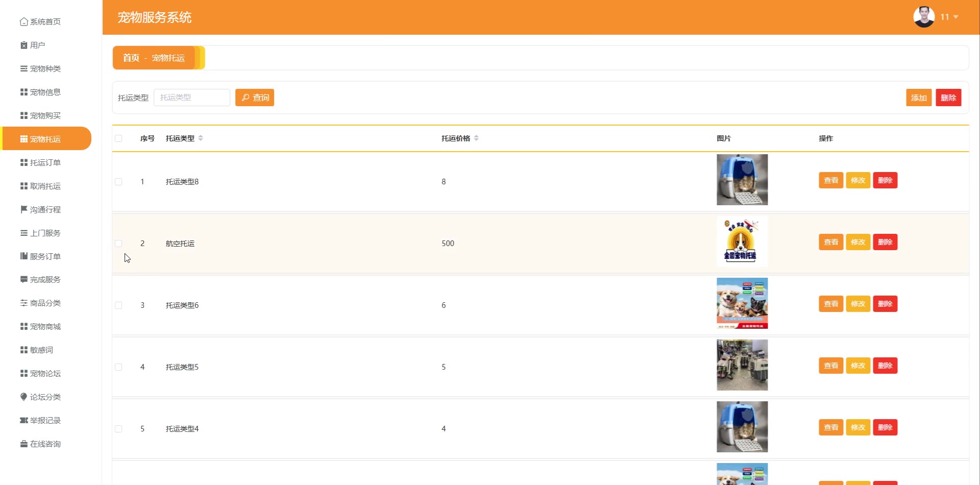Click the list icon beside 上门服务
980x485 pixels.
(23, 233)
